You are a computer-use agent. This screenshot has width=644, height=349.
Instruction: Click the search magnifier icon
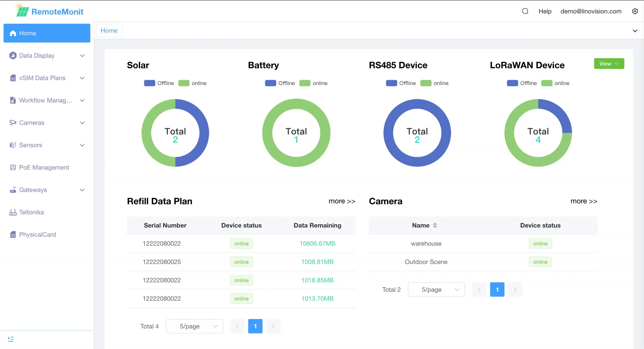point(525,11)
